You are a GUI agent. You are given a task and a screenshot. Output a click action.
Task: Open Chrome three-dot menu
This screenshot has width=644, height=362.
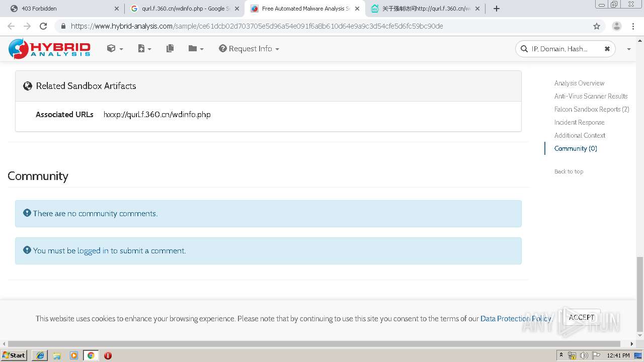[634, 26]
